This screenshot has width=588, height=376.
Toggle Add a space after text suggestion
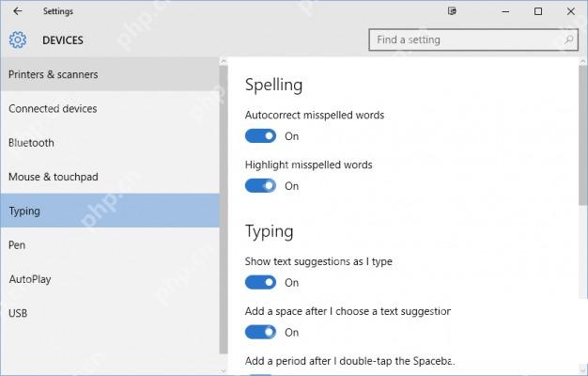(x=260, y=332)
